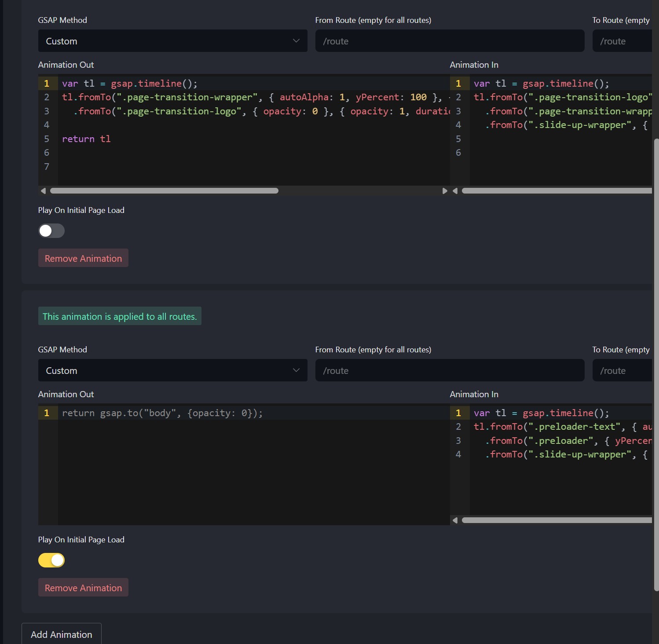Click the page's vertical scrollbar thumb
Viewport: 659px width, 644px height.
(656, 365)
